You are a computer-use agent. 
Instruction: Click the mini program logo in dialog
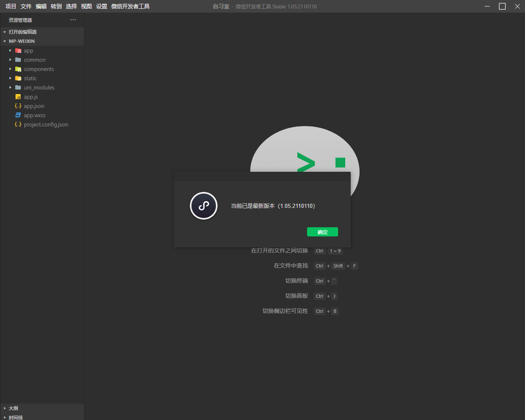tap(204, 206)
